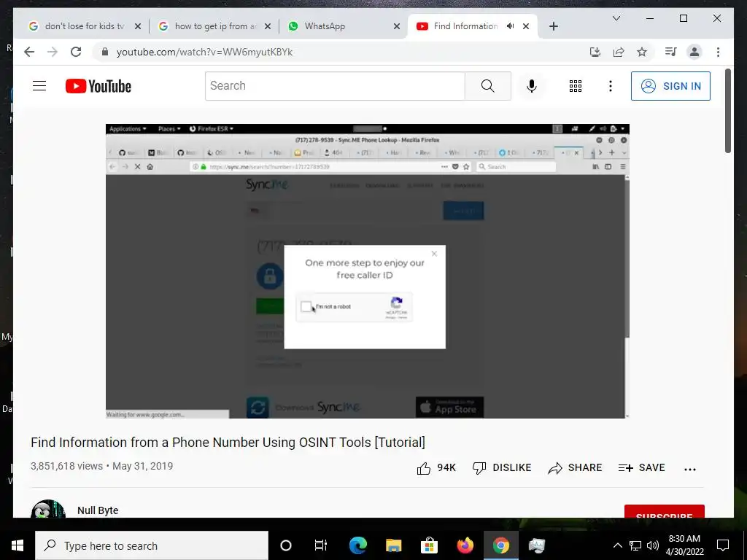Launch Firefox from taskbar
The height and width of the screenshot is (560, 747).
pos(465,545)
